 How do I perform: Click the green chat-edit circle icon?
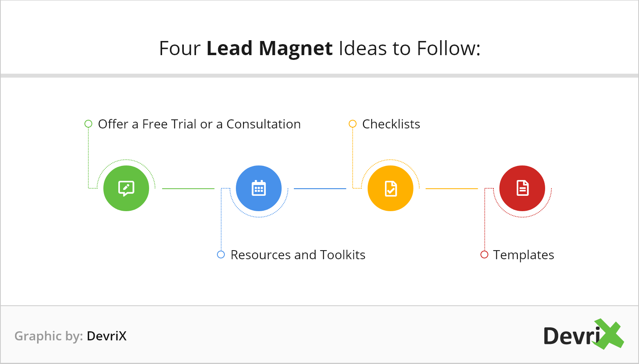click(126, 188)
